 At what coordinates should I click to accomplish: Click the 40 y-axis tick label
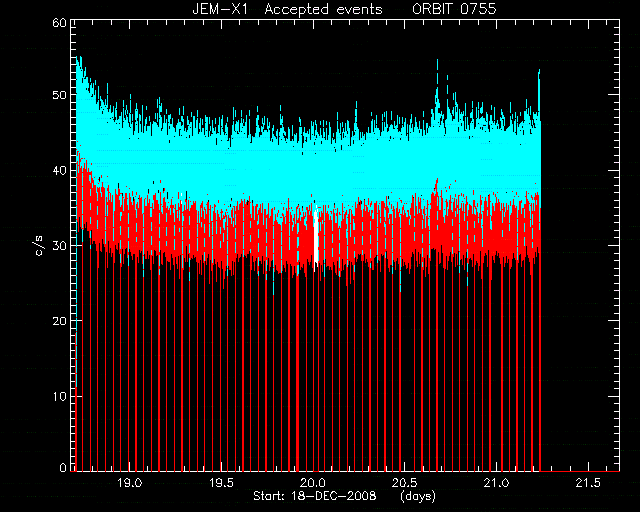click(x=59, y=170)
